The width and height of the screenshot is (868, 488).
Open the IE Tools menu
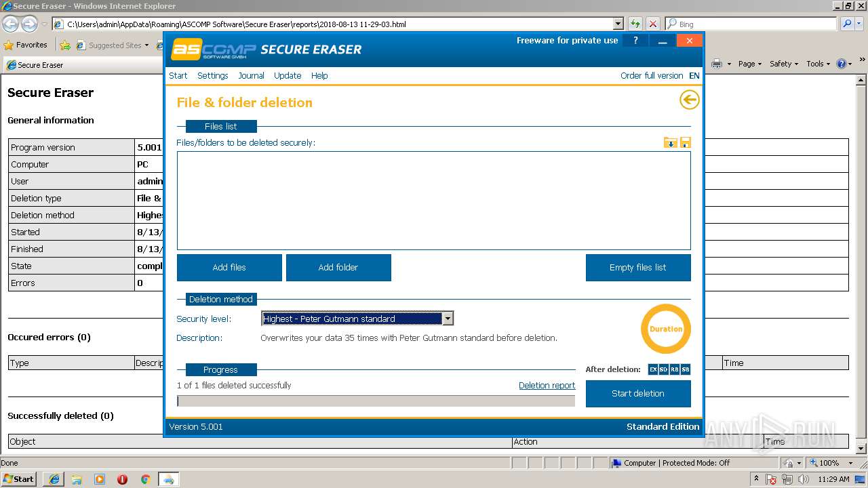pos(818,64)
